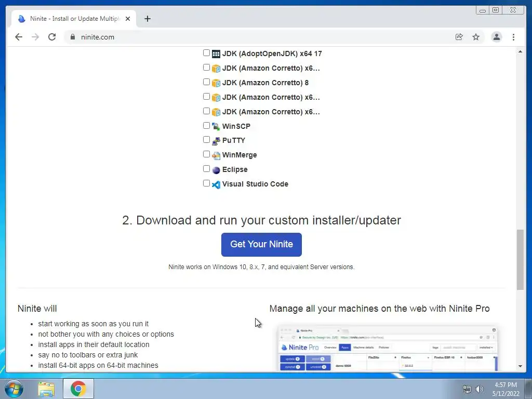Click the Ninite favicon in tab
Screen dimensions: 532x399
coord(21,19)
